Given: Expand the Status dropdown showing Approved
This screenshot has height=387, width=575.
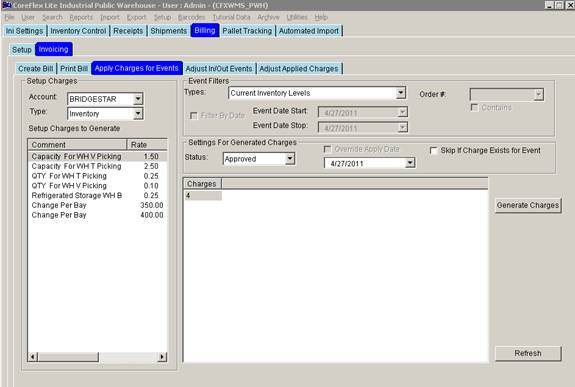Looking at the screenshot, I should coord(290,158).
